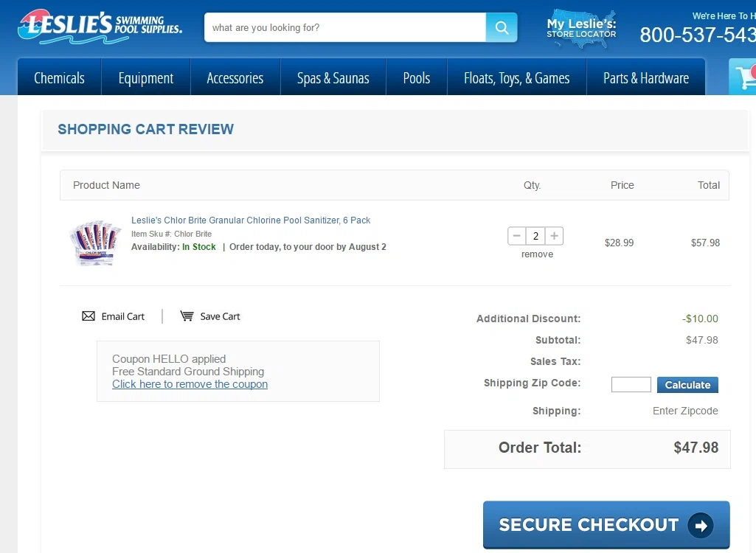
Task: Click the $57.98 line total
Action: (x=705, y=243)
